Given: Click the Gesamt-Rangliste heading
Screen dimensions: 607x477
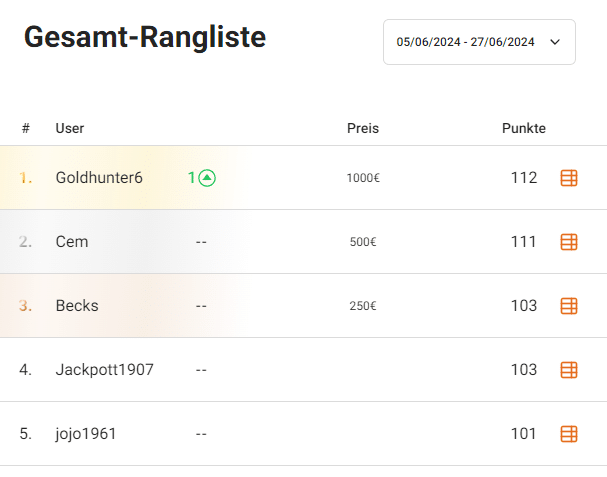Looking at the screenshot, I should point(145,38).
